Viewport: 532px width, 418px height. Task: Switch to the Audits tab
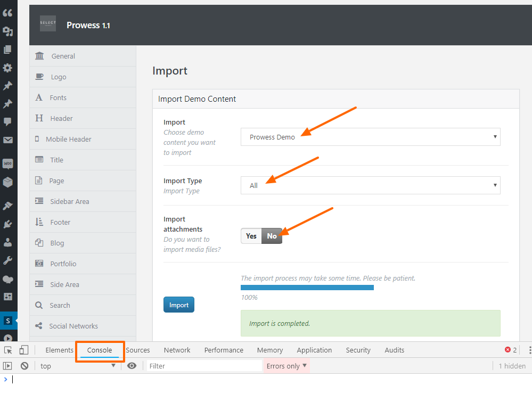tap(394, 350)
